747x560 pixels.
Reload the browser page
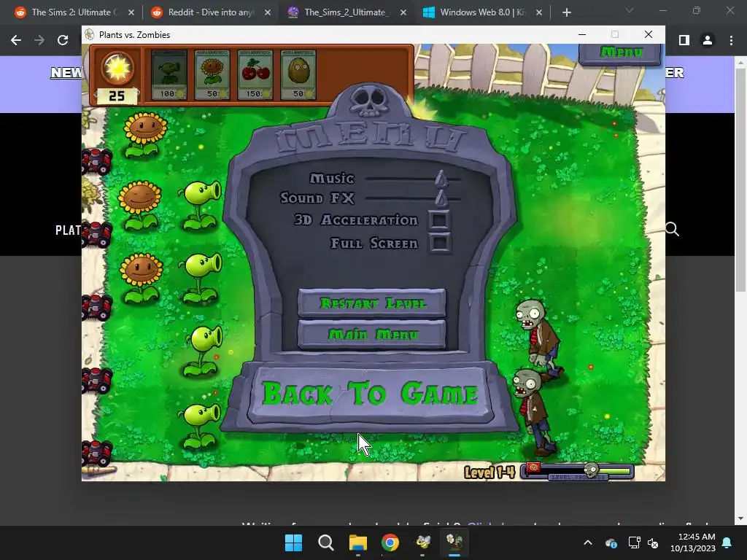point(63,41)
